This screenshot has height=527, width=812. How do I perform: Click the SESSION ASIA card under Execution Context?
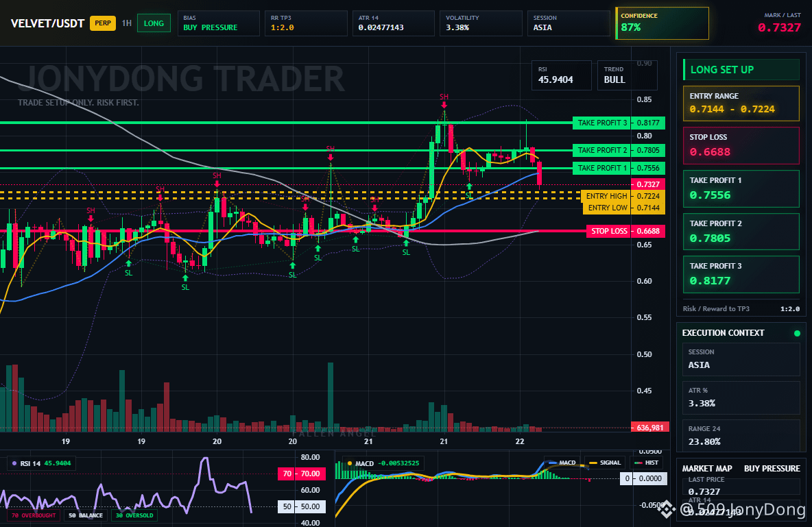(x=741, y=359)
